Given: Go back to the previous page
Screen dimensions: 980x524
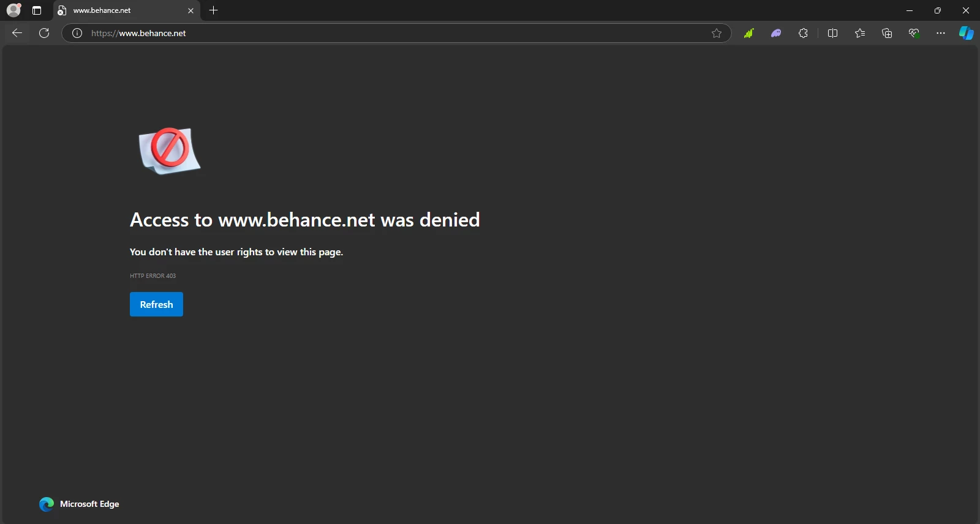Looking at the screenshot, I should pos(17,33).
